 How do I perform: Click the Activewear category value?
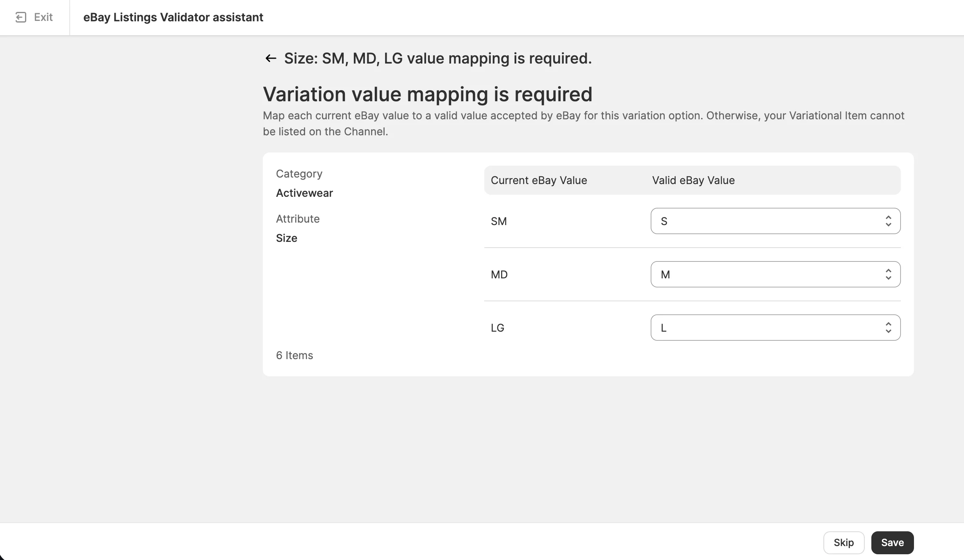[304, 193]
